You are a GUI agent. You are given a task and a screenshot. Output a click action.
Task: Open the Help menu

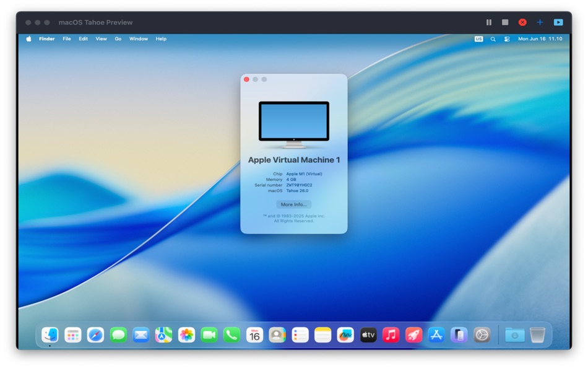(x=161, y=38)
